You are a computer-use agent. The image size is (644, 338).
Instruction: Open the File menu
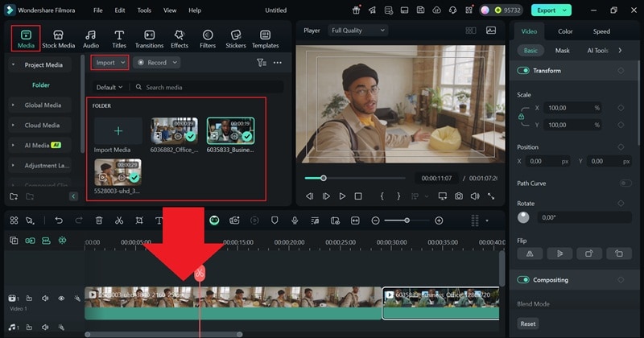point(97,10)
